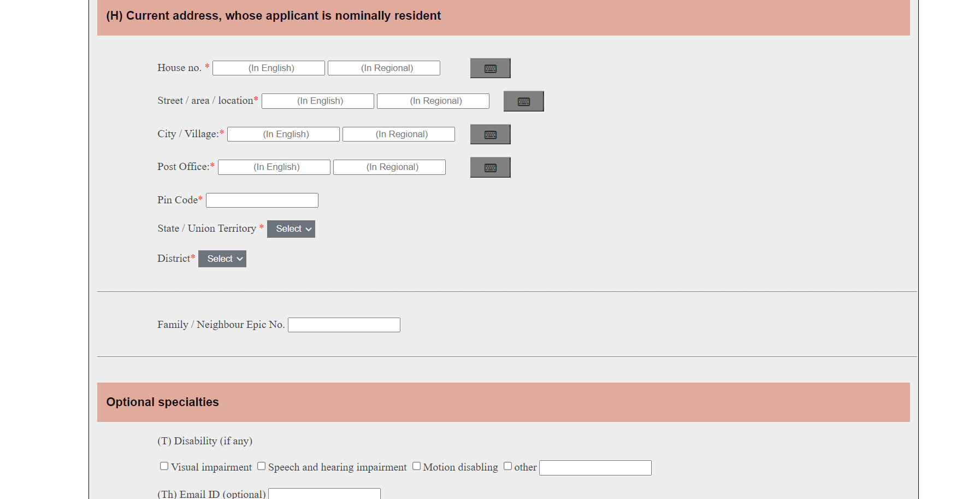Open virtual keyboard for Street/area/location row

[523, 101]
